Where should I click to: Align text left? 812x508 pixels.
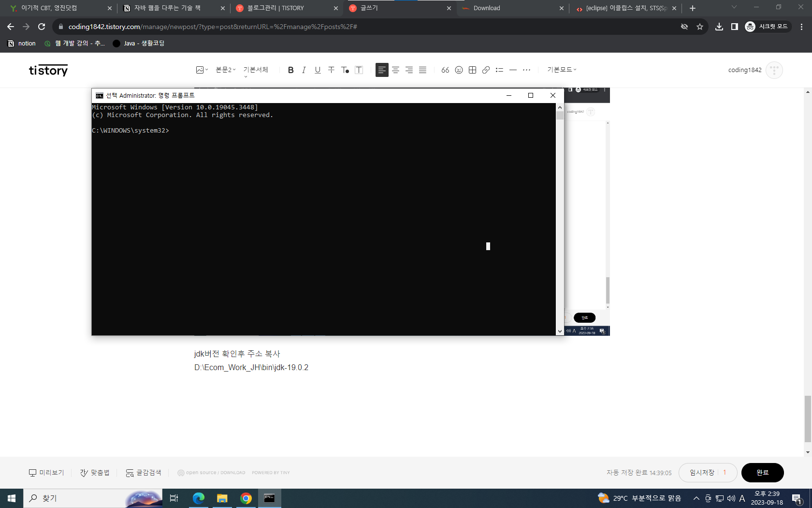382,70
